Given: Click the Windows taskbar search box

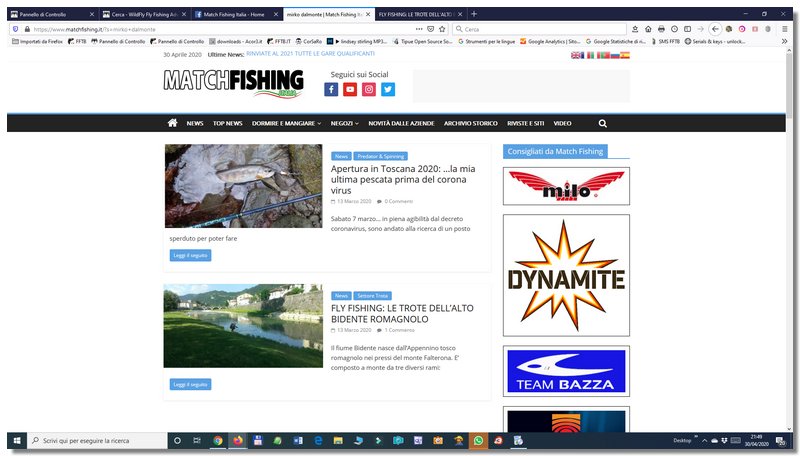Looking at the screenshot, I should (x=97, y=440).
